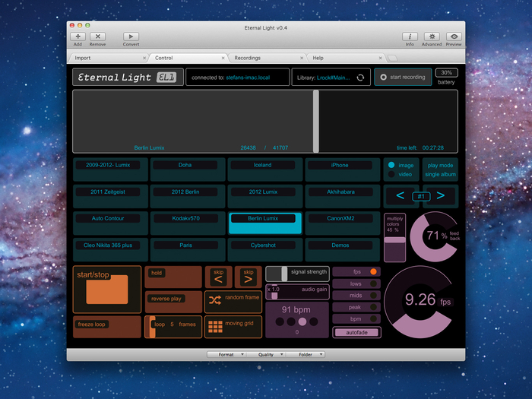Close the Help tab

click(x=380, y=58)
